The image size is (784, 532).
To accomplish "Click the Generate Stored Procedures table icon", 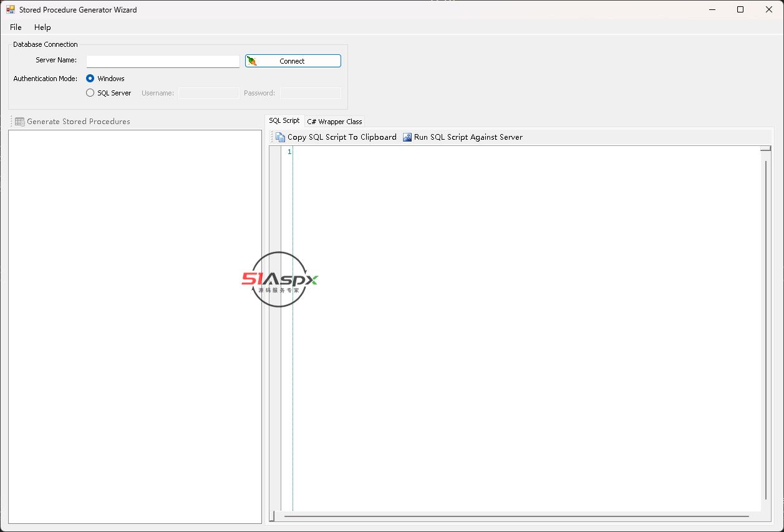I will [20, 122].
